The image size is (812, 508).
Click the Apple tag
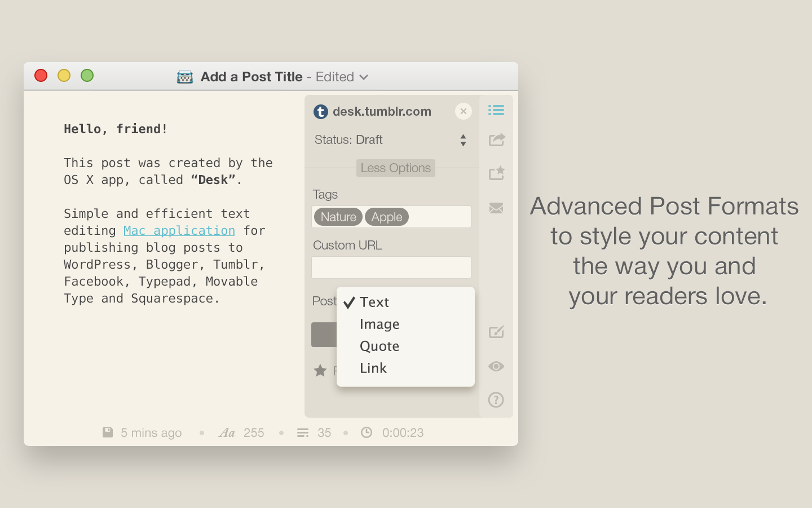(x=387, y=217)
